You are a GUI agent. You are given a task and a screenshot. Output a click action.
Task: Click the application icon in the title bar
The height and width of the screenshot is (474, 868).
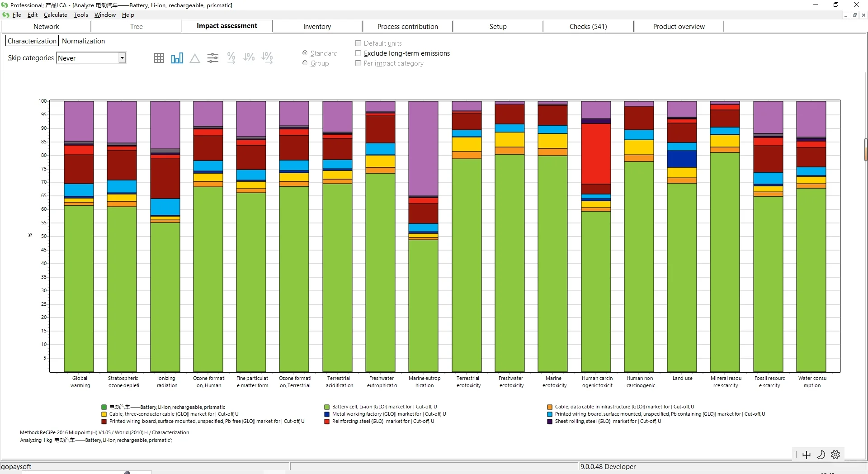(x=5, y=5)
